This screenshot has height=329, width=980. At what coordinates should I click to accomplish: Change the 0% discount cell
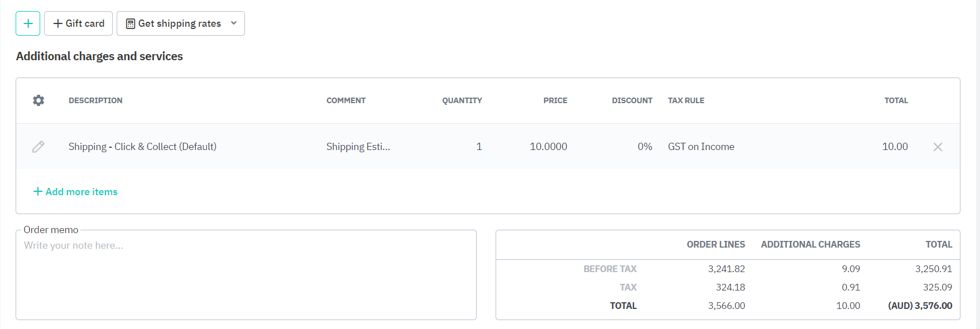(645, 147)
